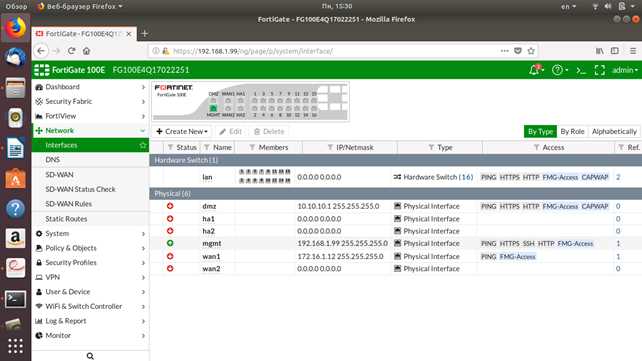Open the notifications bell icon
Screen dimensions: 642x361
coord(534,70)
